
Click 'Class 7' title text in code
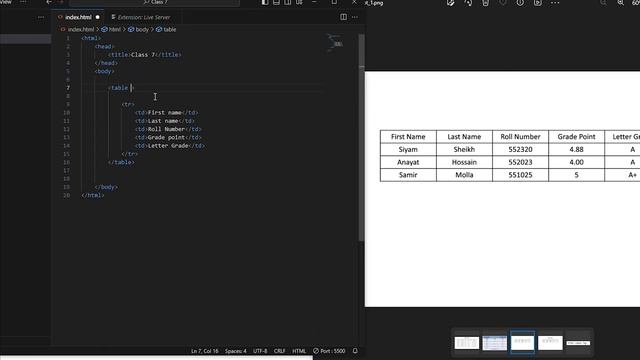pyautogui.click(x=143, y=55)
